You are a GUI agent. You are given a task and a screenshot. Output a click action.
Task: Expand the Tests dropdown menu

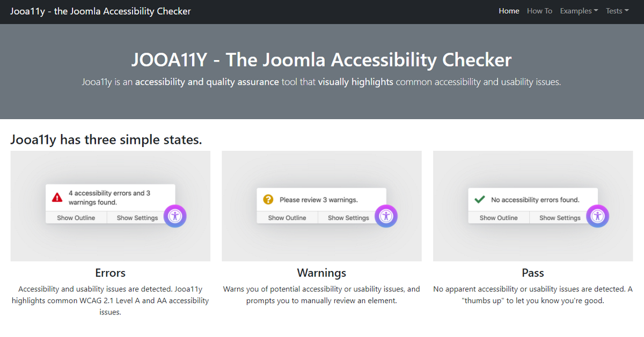click(617, 11)
